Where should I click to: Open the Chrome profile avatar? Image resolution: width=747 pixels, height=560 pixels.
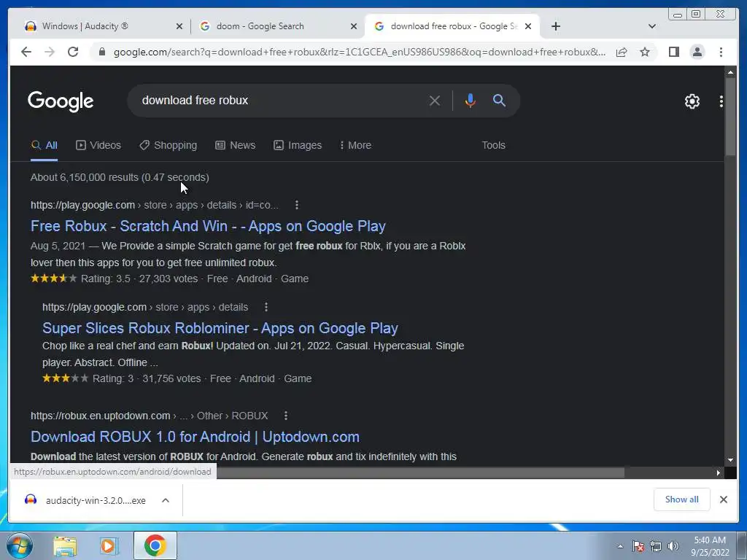pos(697,52)
